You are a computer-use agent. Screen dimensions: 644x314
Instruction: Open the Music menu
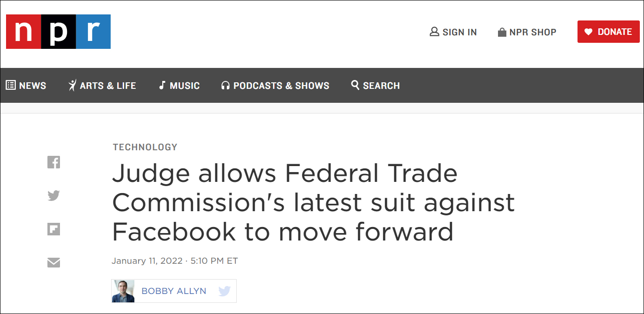coord(179,86)
